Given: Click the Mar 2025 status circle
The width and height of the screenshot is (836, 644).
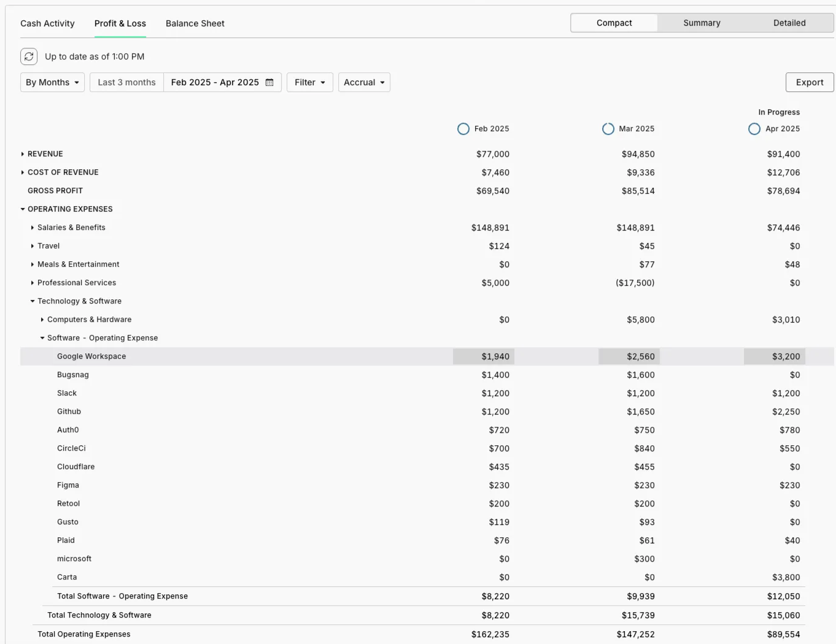Looking at the screenshot, I should (608, 129).
